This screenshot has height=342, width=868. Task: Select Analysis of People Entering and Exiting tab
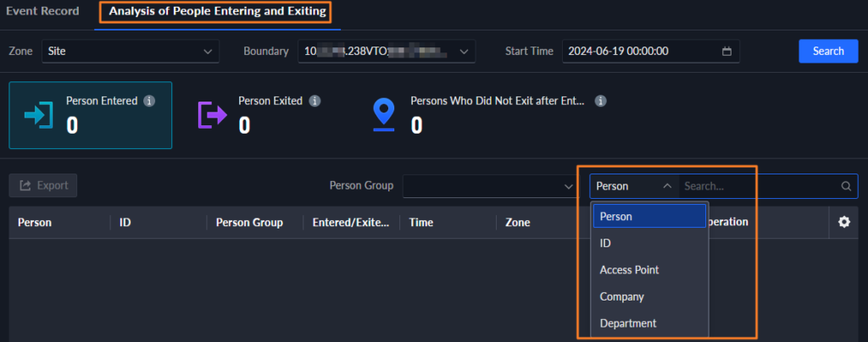(217, 12)
